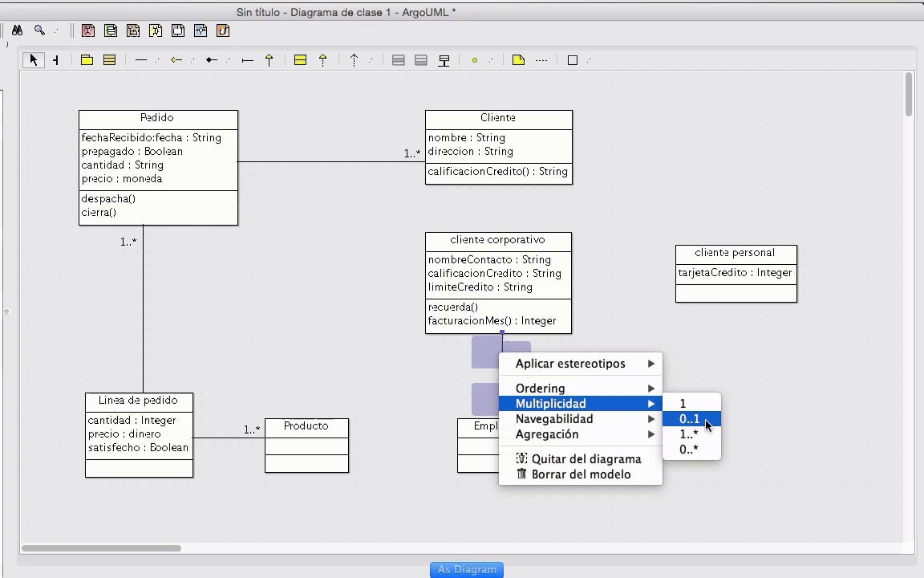The image size is (924, 578).
Task: Select the New Class tool
Action: [x=110, y=60]
